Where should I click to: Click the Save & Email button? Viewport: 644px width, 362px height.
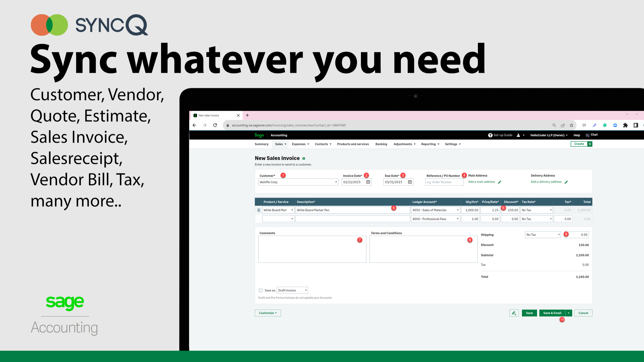(553, 313)
